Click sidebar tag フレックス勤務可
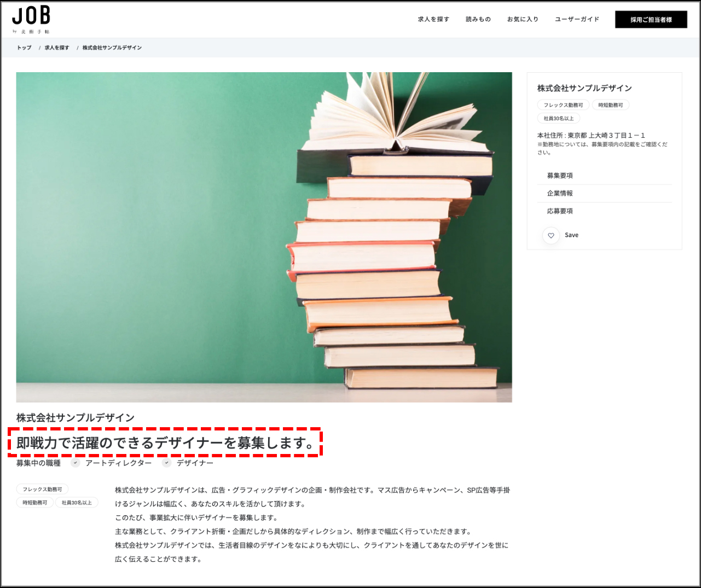This screenshot has width=701, height=588. [563, 105]
